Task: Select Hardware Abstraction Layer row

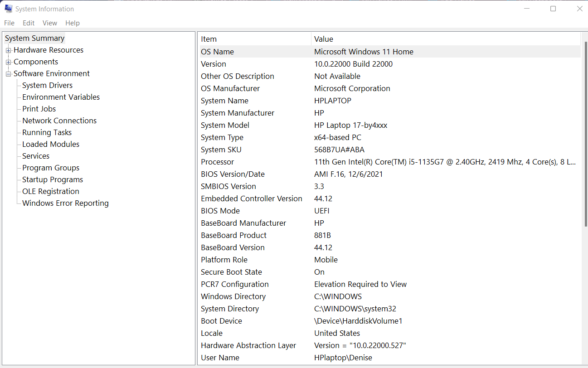Action: coord(390,345)
